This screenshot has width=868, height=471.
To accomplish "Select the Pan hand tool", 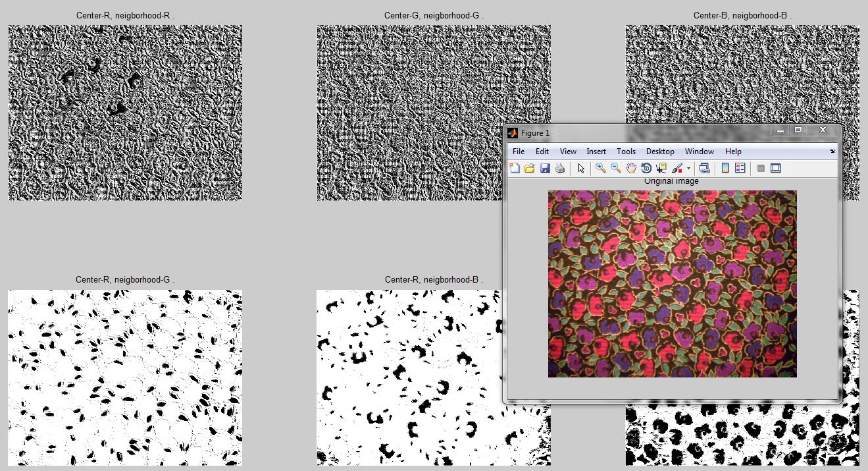I will click(630, 169).
